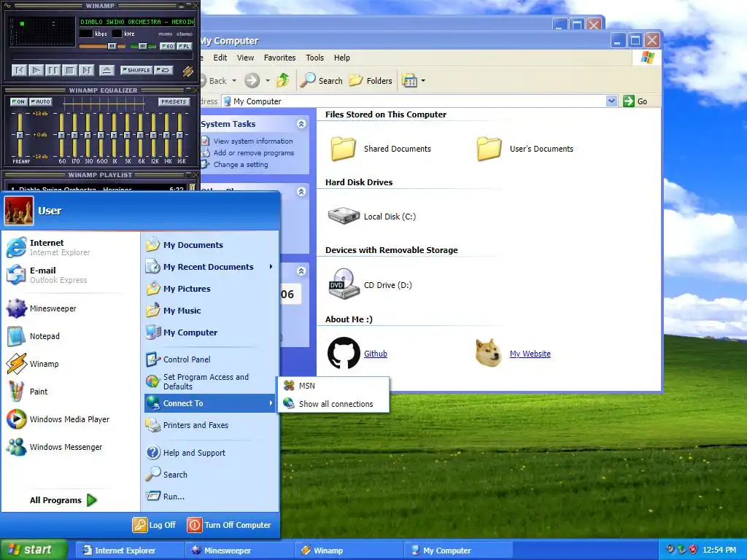747x560 pixels.
Task: Open the equalizer PRESETS menu
Action: [174, 101]
